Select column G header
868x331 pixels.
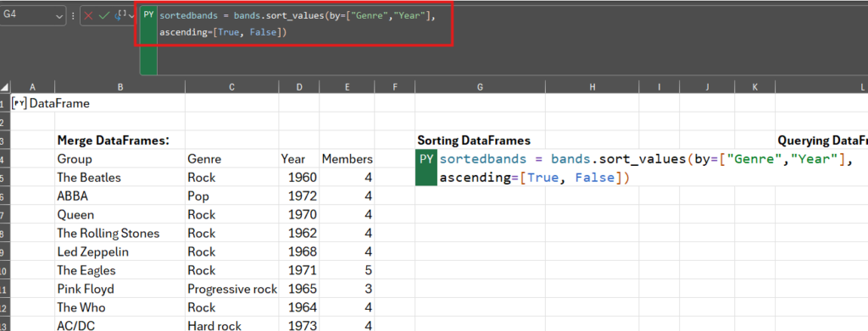480,86
